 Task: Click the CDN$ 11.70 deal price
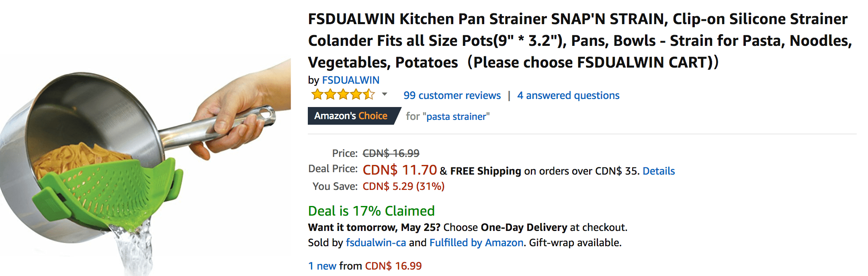[x=399, y=170]
